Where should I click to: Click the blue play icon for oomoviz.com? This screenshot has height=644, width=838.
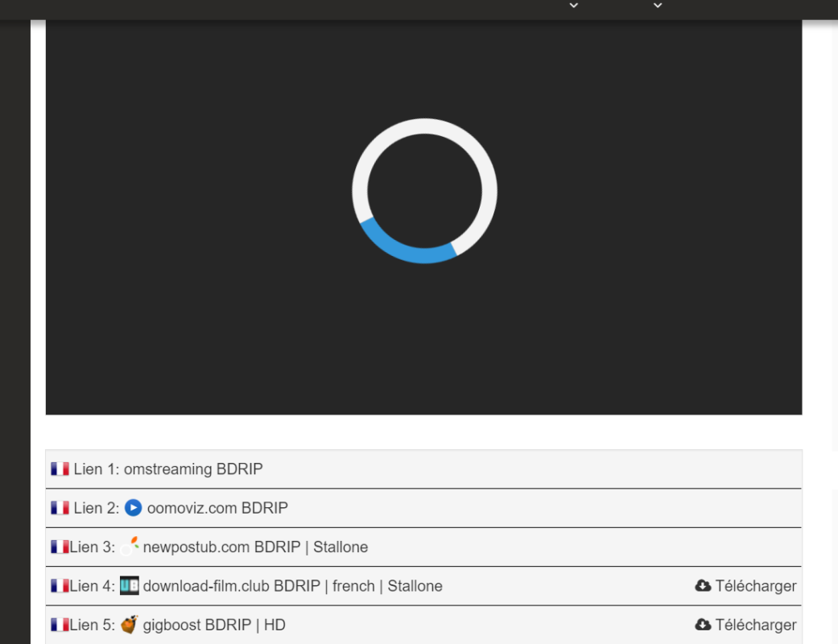(x=133, y=508)
